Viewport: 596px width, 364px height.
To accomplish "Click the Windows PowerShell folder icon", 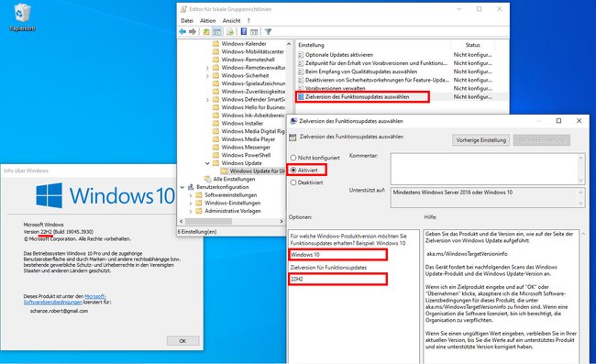I will [x=215, y=155].
